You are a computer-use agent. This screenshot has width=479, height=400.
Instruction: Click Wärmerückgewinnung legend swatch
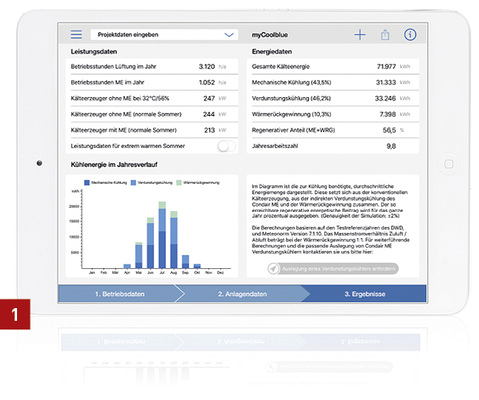179,182
